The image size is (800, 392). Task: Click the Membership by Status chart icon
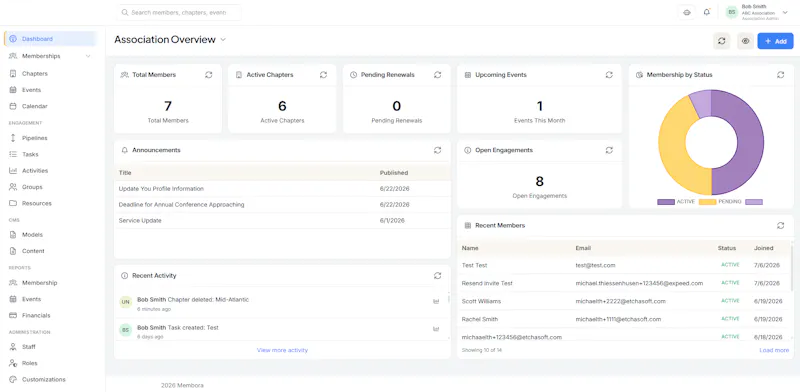[639, 75]
